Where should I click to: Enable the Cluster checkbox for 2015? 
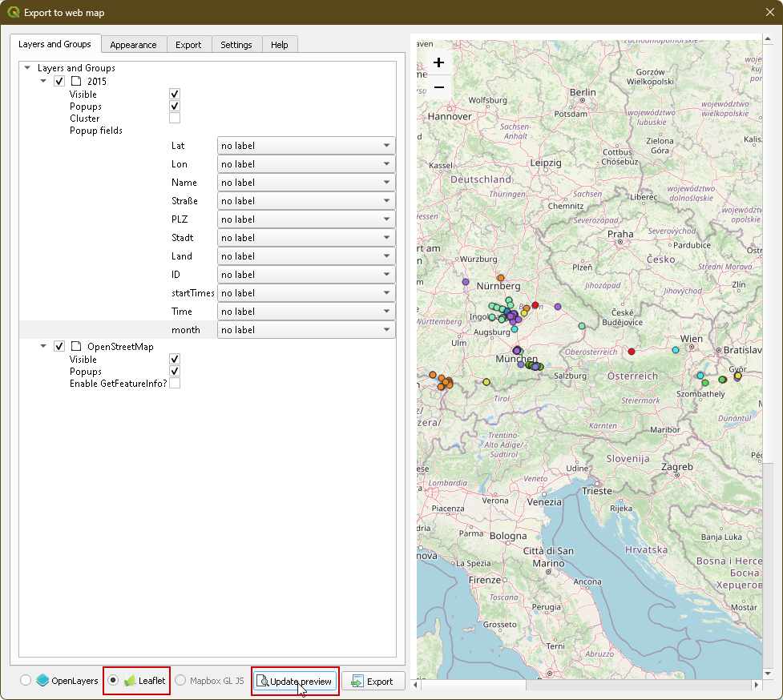coord(175,119)
